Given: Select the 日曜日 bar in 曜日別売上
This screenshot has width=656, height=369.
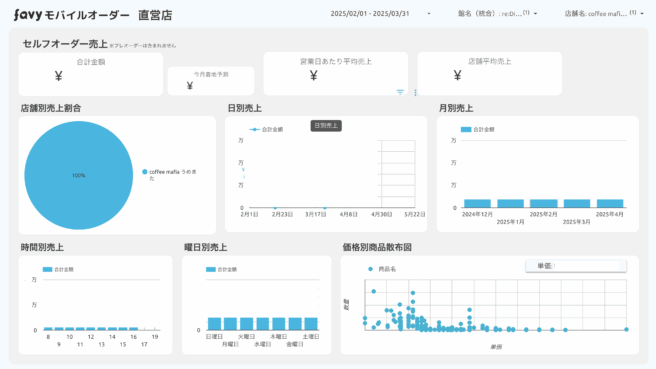Looking at the screenshot, I should click(x=214, y=324).
